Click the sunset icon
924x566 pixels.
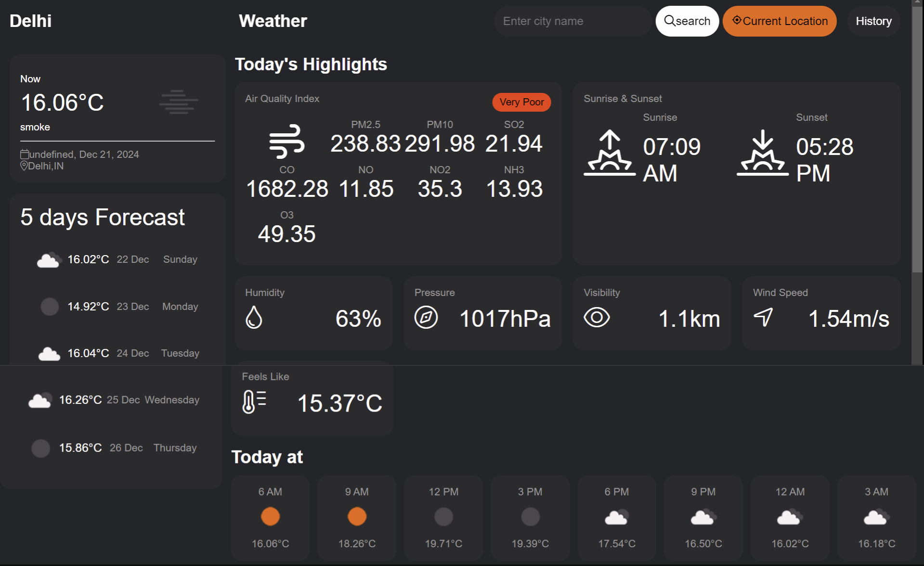click(x=763, y=153)
